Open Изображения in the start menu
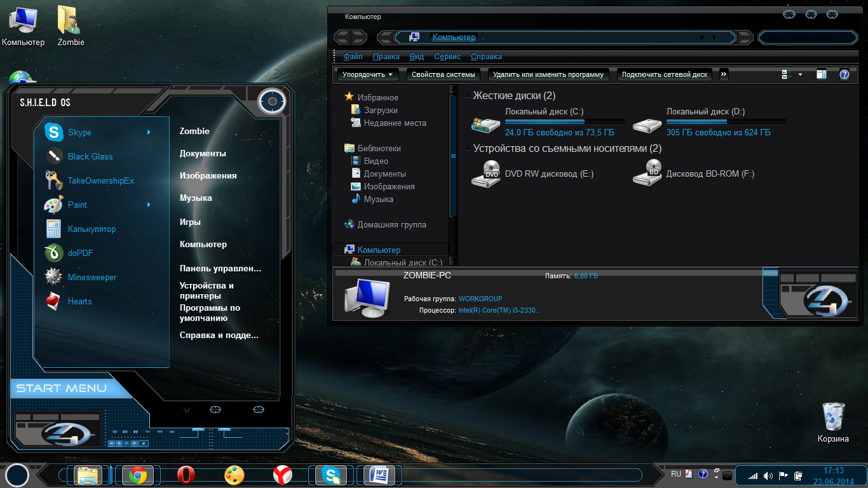Screen dimensions: 868x488 tap(208, 176)
